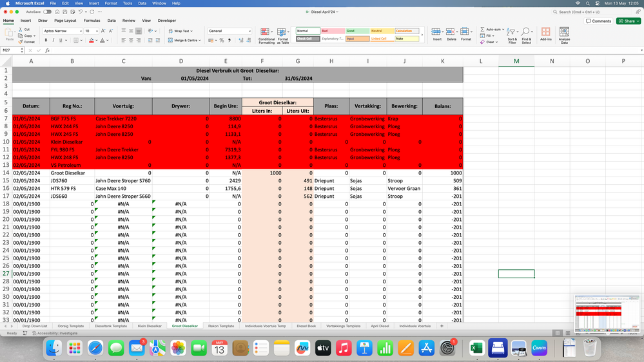
Task: Click the Find & Select magnifier
Action: coord(526,35)
